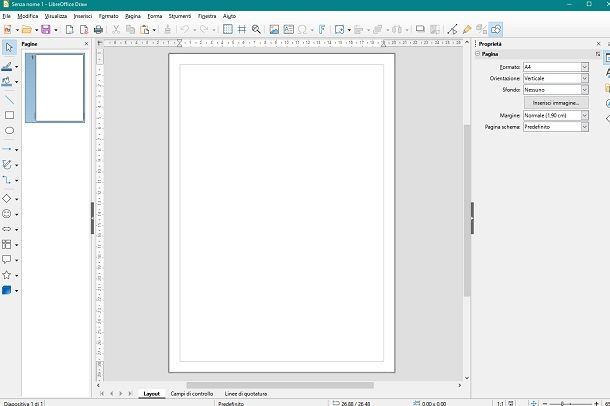Switch to the Linee di quotatura tab
610x406 pixels.
tap(246, 394)
